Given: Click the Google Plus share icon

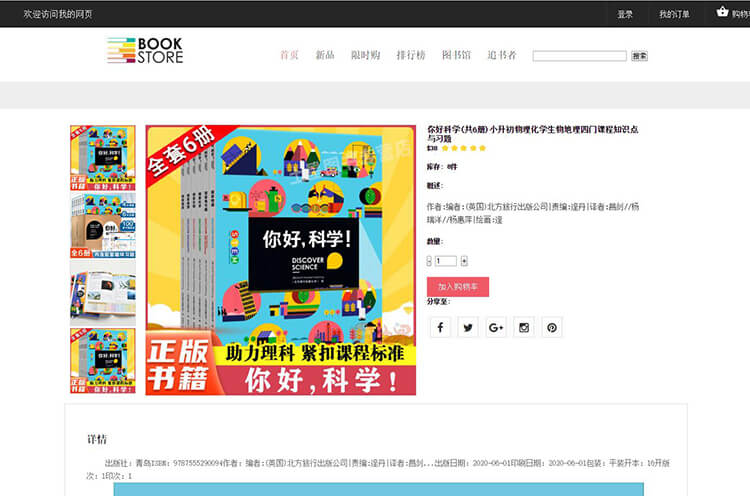Looking at the screenshot, I should pyautogui.click(x=496, y=327).
